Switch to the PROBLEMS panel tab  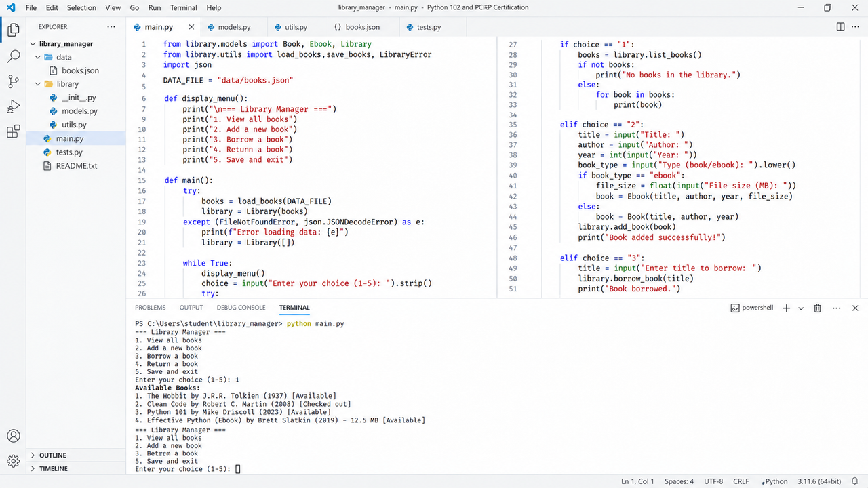(x=151, y=308)
